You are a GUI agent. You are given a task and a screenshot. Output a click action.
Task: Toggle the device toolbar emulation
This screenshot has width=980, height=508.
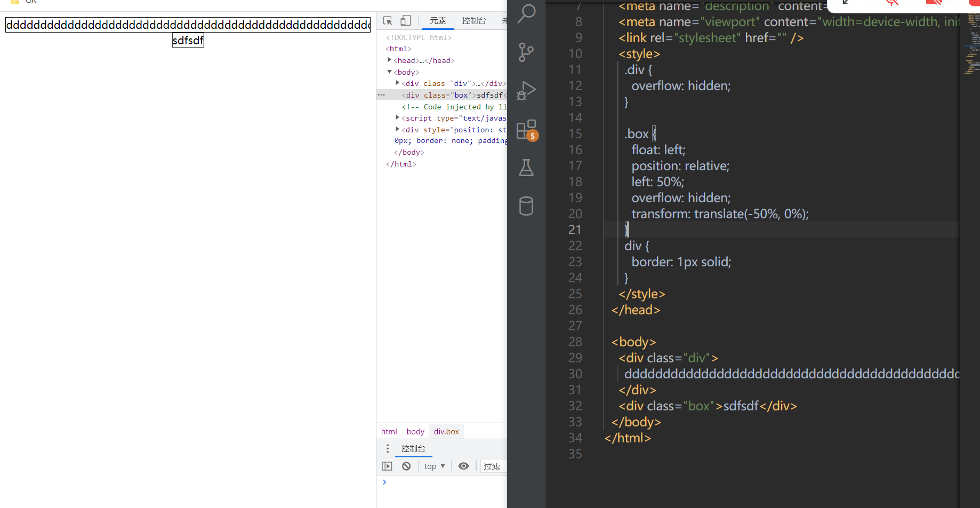click(406, 21)
